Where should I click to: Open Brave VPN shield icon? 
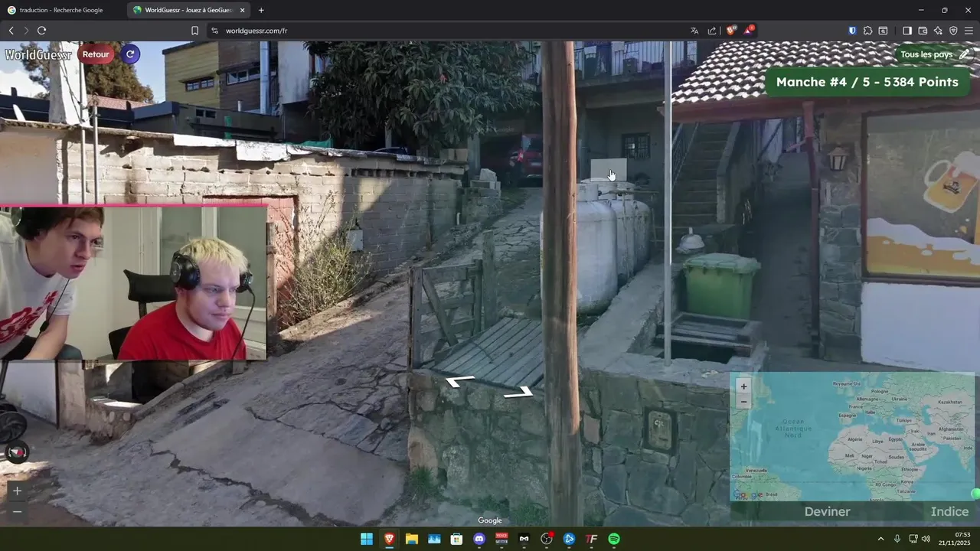(953, 31)
